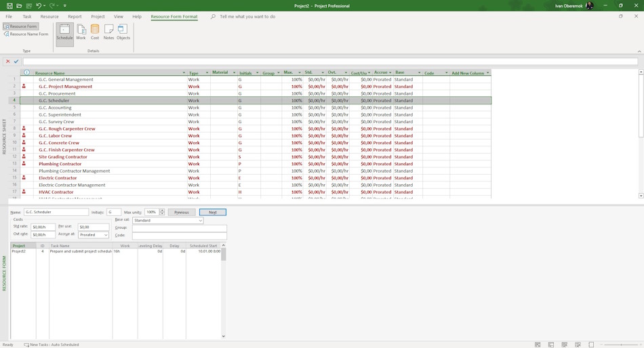Open the Resource ribbon tab
Image resolution: width=644 pixels, height=348 pixels.
tap(49, 16)
